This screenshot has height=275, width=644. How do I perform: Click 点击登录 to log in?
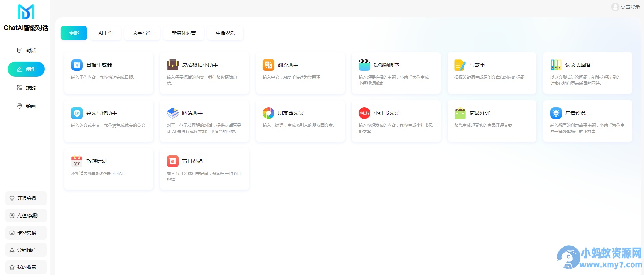click(630, 7)
